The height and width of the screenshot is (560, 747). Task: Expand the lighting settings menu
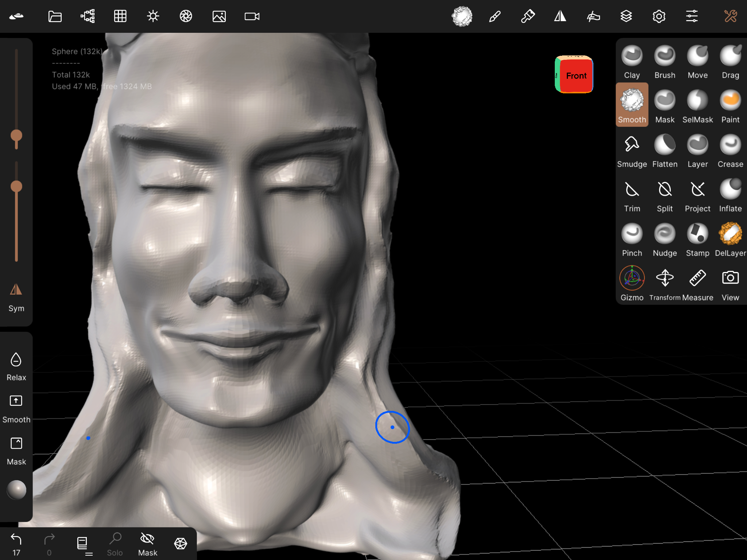click(x=153, y=16)
